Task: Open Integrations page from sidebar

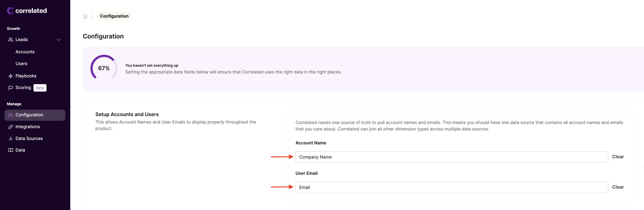Action: (28, 127)
